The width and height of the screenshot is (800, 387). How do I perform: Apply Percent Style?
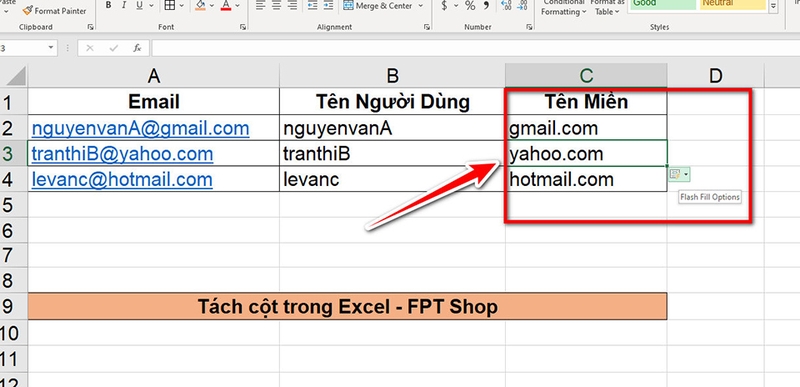pos(470,6)
